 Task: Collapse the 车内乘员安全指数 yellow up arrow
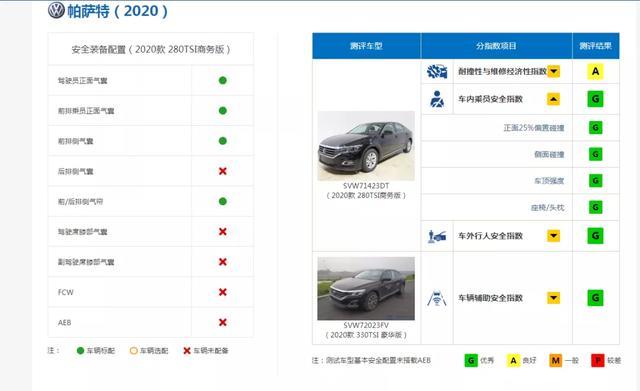pos(553,99)
